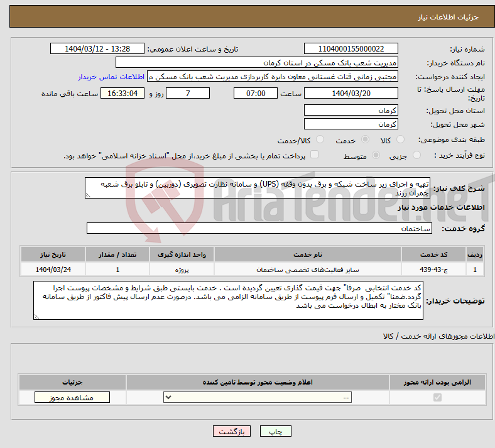Click the نام خدمت column header
495x448 pixels.
(x=308, y=254)
